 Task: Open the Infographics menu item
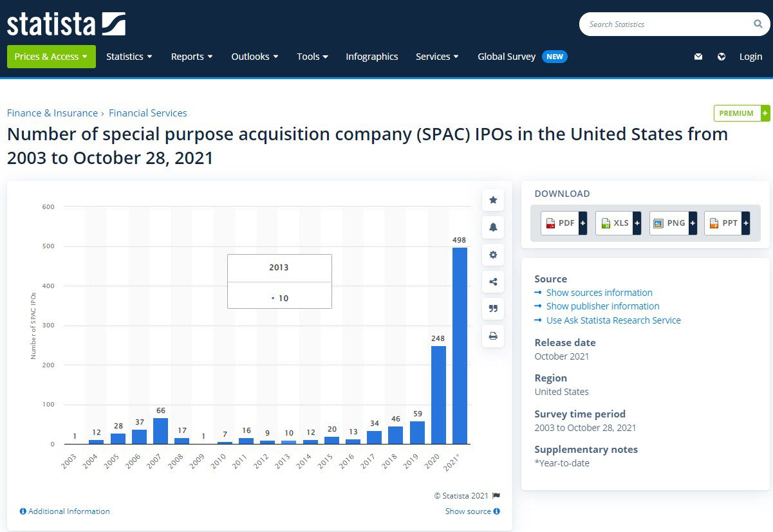(372, 57)
